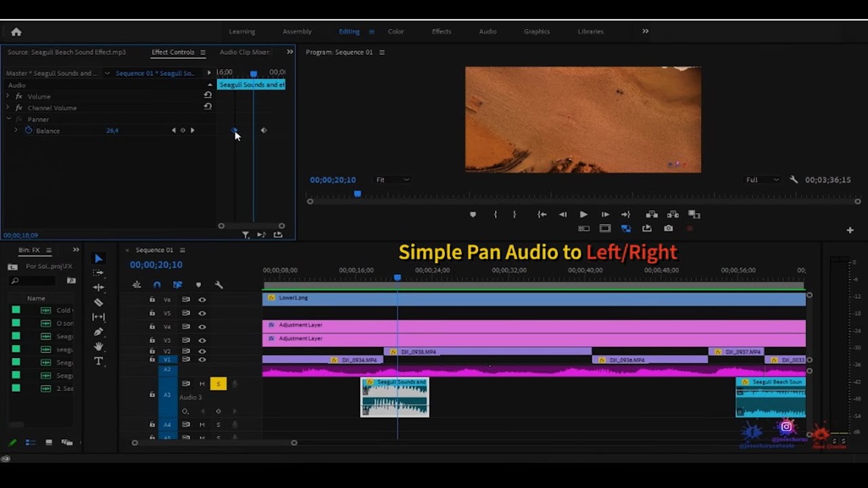Viewport: 868px width, 488px height.
Task: Toggle lock on track V5
Action: pos(152,313)
